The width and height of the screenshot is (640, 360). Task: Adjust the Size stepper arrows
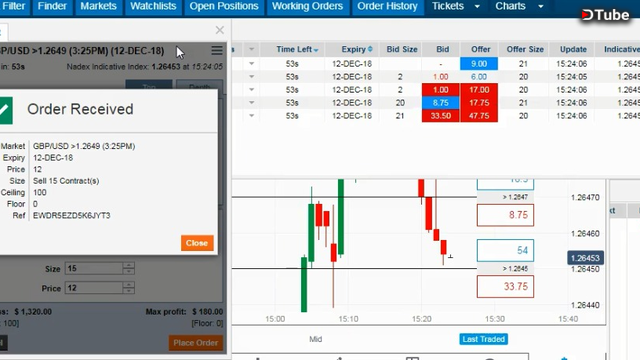pyautogui.click(x=129, y=269)
